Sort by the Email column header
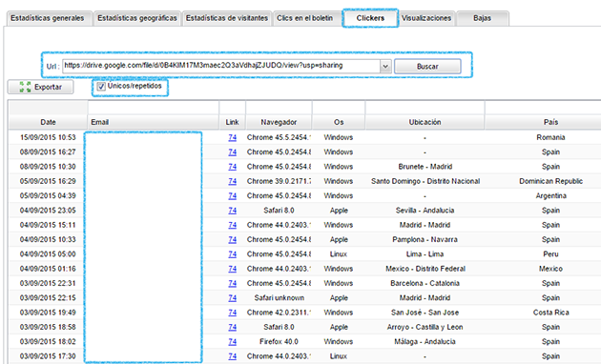601x364 pixels. [x=154, y=122]
